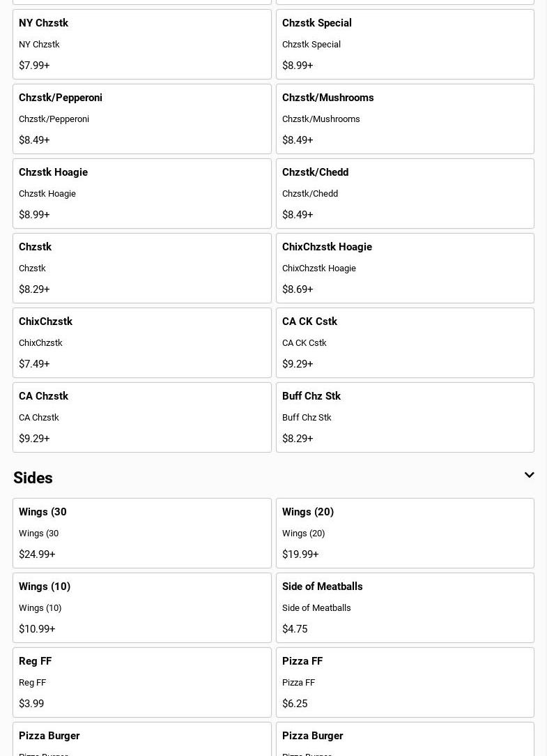This screenshot has width=547, height=756.
Task: Select the Chzstk Hoagie card
Action: tap(141, 193)
